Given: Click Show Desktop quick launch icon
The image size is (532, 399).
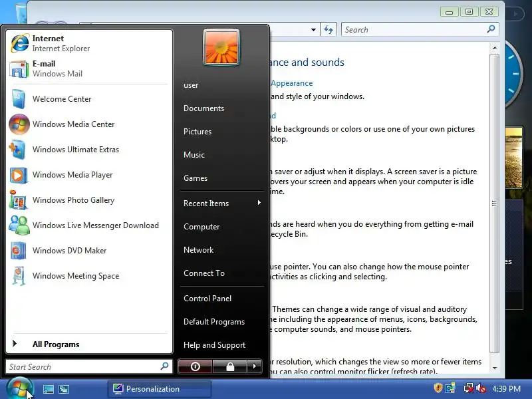Looking at the screenshot, I should tap(48, 389).
